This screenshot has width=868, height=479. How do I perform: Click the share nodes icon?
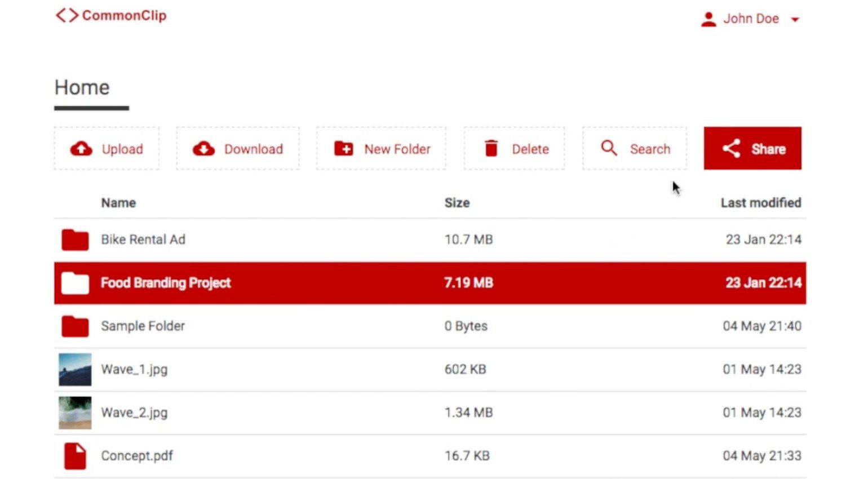(732, 148)
